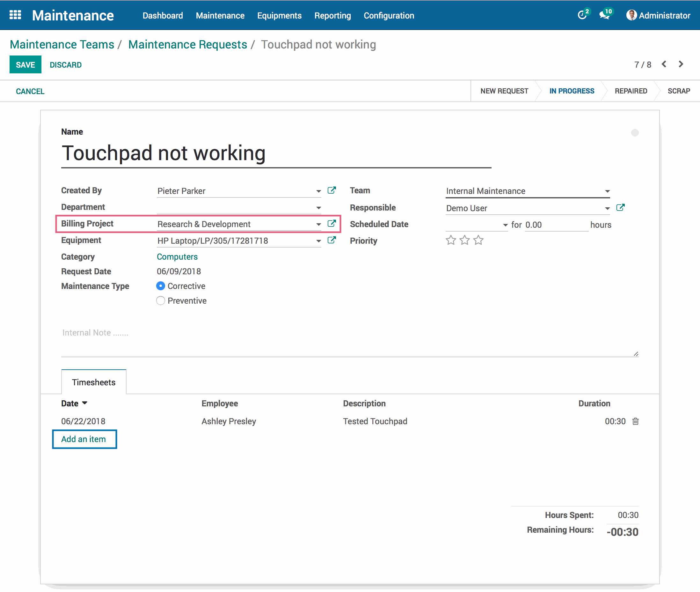Click the Duration column header
700x592 pixels.
pyautogui.click(x=594, y=403)
